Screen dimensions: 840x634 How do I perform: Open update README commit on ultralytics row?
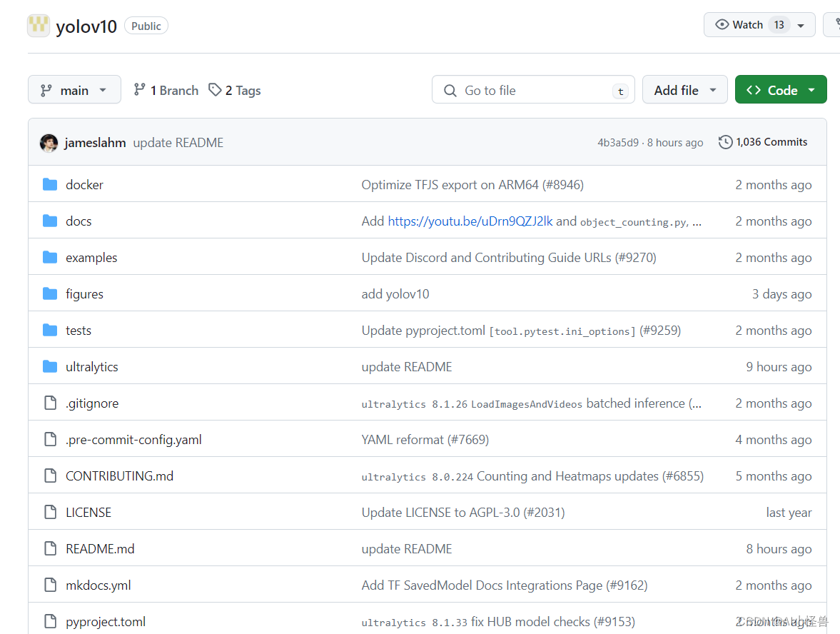pyautogui.click(x=407, y=366)
